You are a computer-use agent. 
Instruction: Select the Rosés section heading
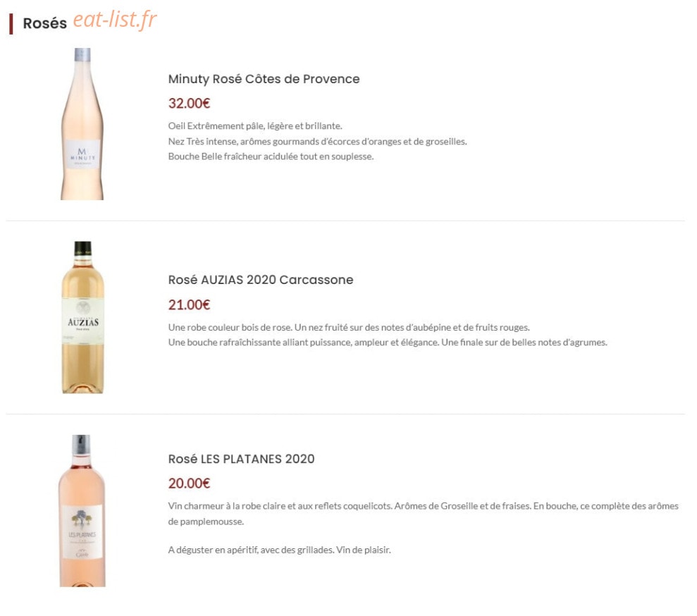coord(44,23)
